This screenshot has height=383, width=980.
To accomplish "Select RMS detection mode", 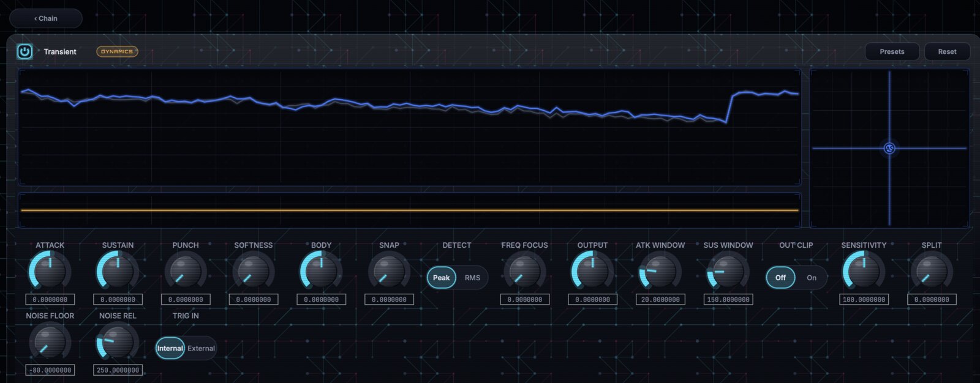I will tap(472, 278).
